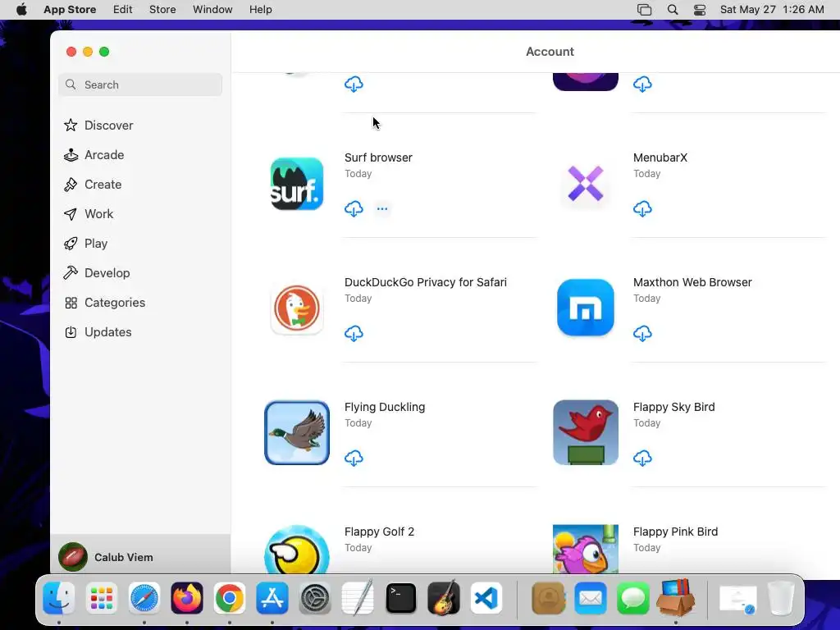Click the cardboard box app Dock icon

[676, 597]
